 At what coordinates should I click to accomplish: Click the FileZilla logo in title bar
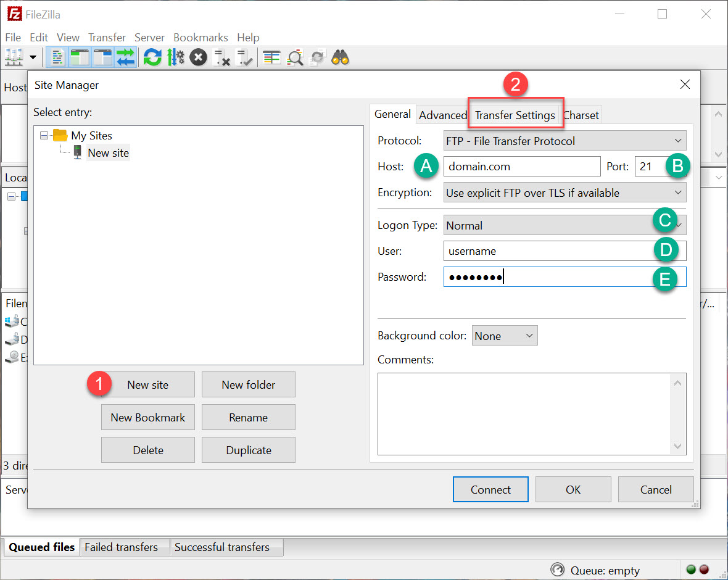coord(14,14)
